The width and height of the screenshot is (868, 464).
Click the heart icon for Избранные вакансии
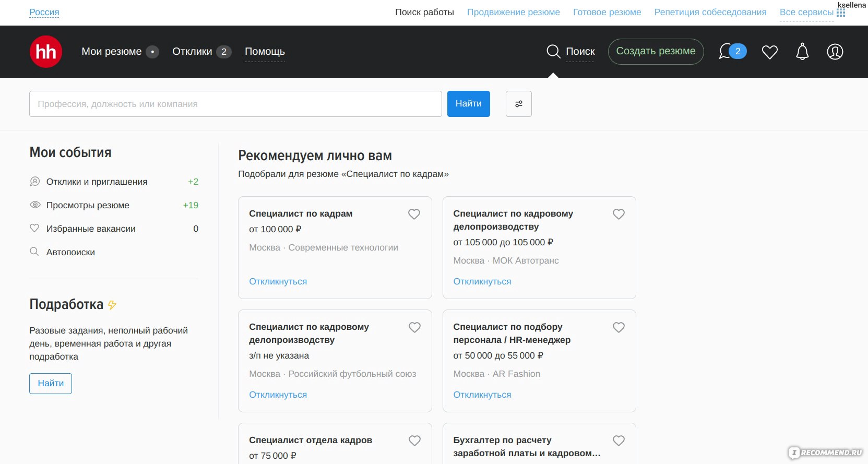tap(34, 228)
